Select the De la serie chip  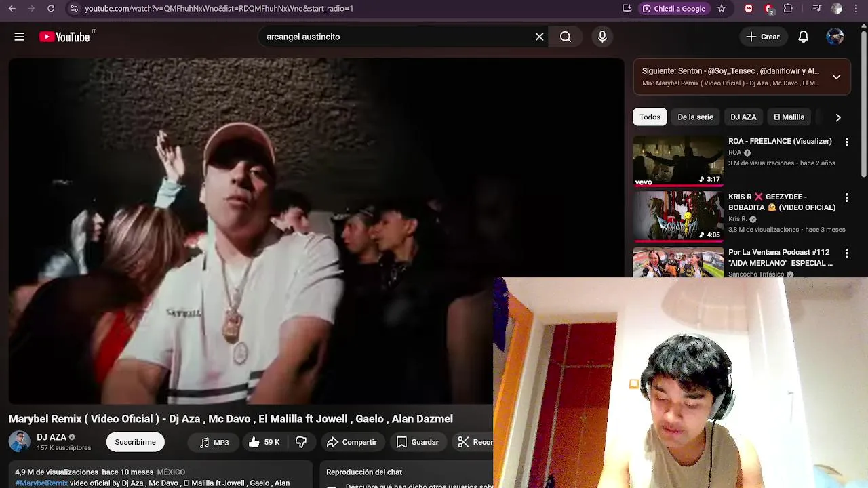pos(695,117)
